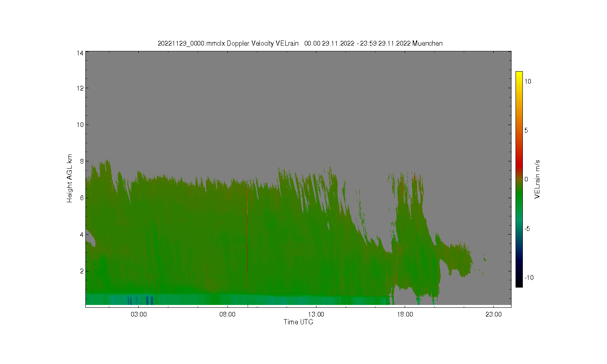Click the height tick label 2
Screen dimensions: 607x364
point(82,271)
